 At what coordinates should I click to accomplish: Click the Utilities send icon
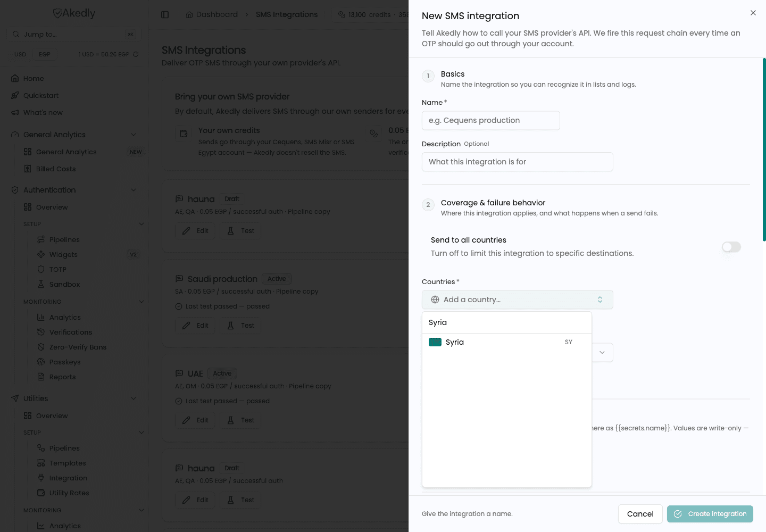(x=15, y=398)
